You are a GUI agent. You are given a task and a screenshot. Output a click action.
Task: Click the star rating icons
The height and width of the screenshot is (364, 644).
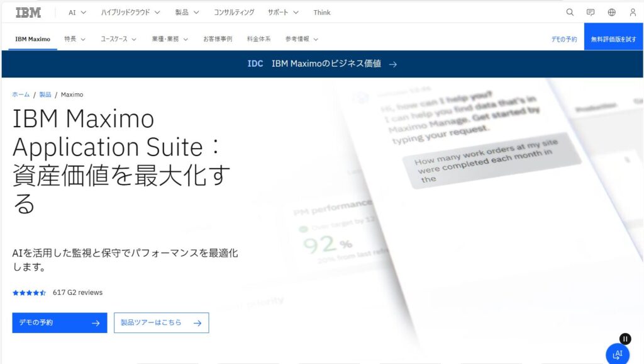pyautogui.click(x=29, y=293)
